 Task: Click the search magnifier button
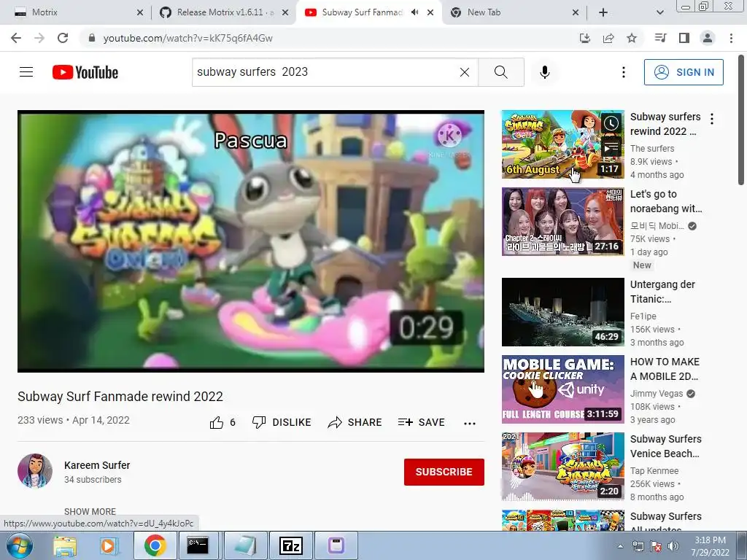(x=500, y=72)
